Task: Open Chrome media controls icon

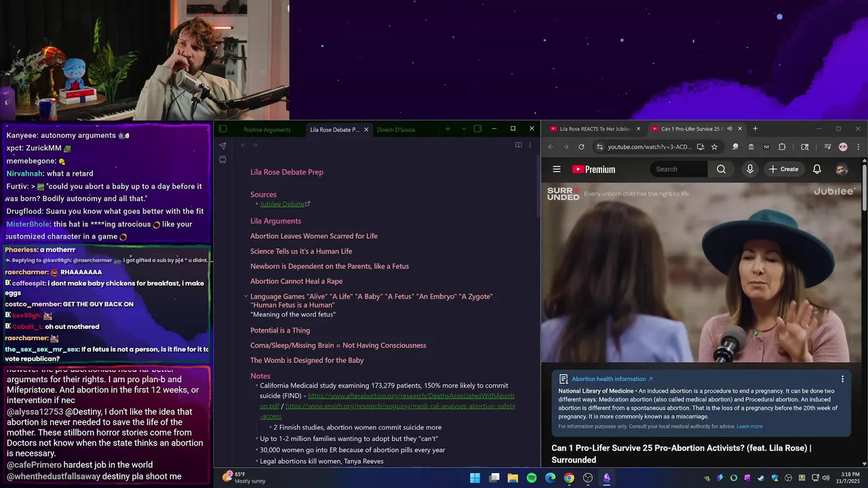Action: (x=827, y=146)
